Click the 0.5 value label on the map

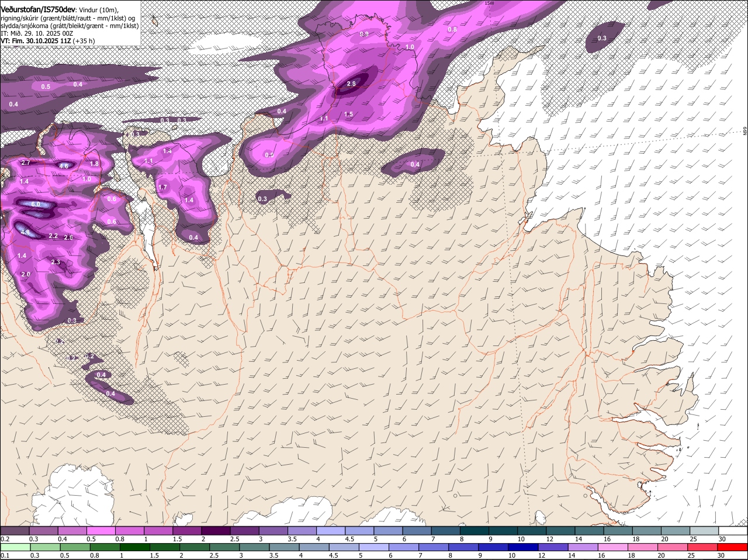click(46, 87)
